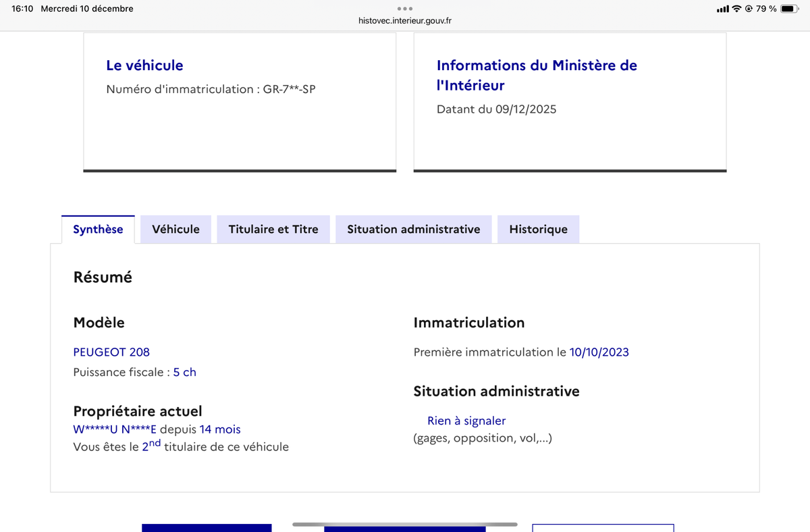Click Informations du Ministère de l'Intérieur heading

click(x=537, y=75)
